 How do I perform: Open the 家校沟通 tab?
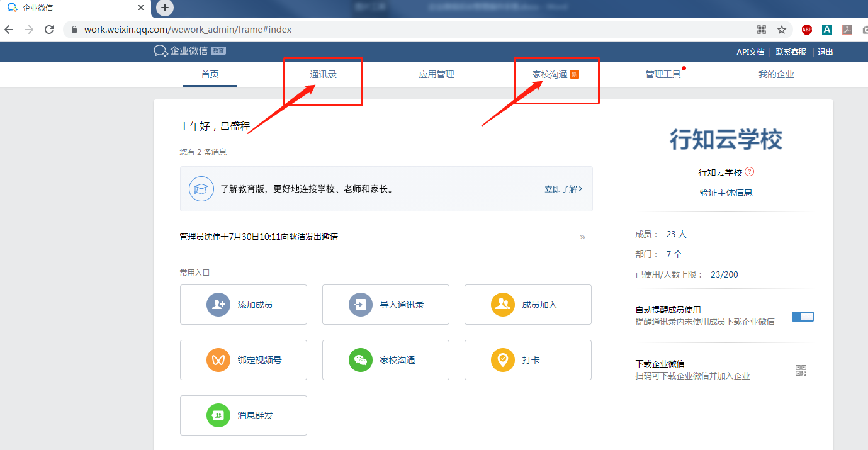(550, 74)
